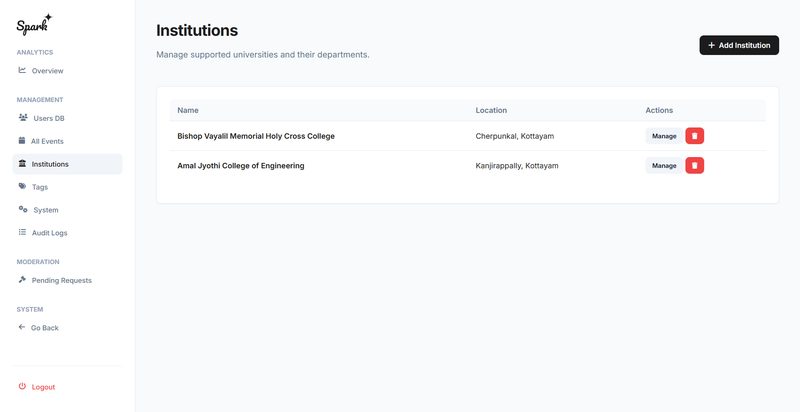Manage Amal Jyothi College of Engineering
This screenshot has height=412, width=800.
pyautogui.click(x=664, y=165)
